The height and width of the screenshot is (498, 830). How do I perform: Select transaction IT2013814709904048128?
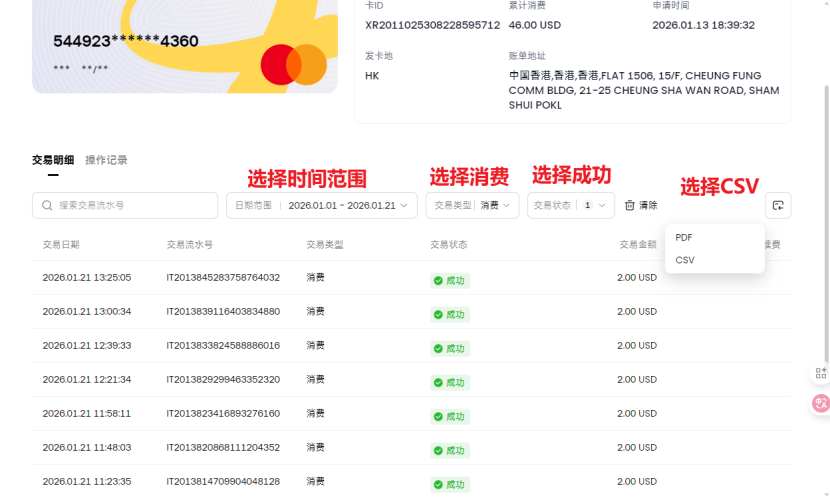[x=223, y=481]
